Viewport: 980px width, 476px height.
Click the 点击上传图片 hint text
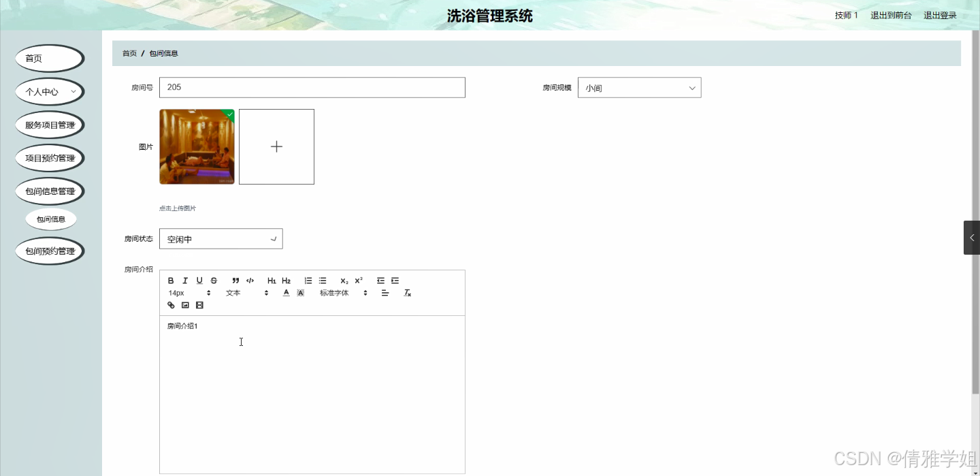coord(177,208)
